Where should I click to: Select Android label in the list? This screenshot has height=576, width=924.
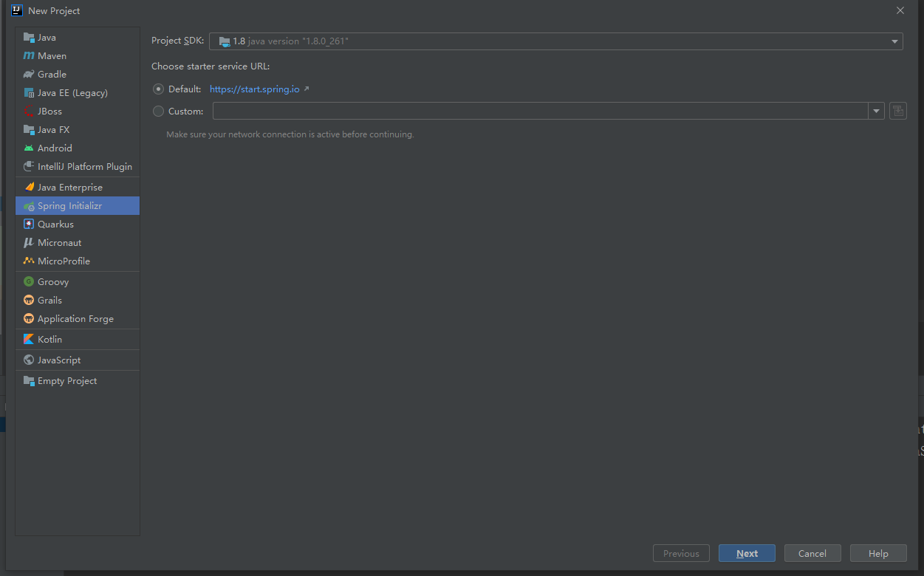pyautogui.click(x=55, y=148)
